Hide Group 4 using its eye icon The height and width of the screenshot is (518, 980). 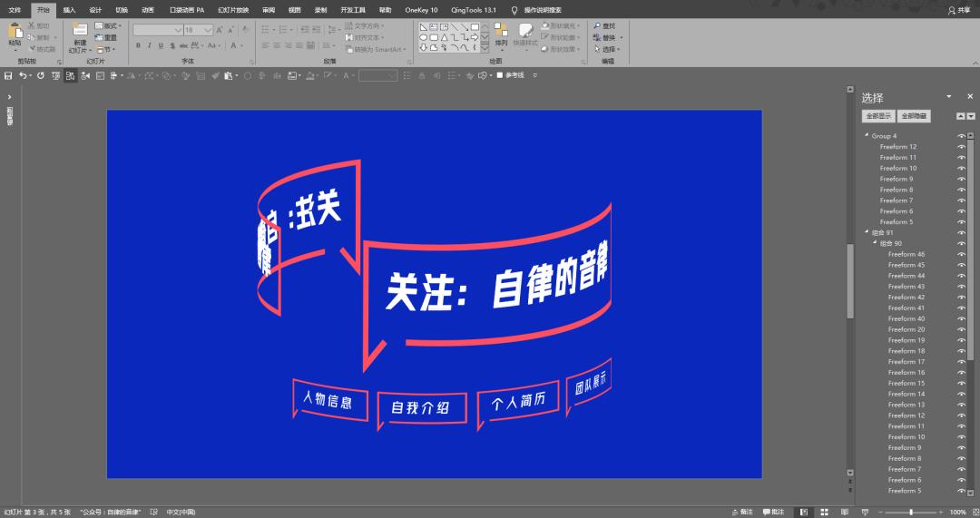point(961,135)
